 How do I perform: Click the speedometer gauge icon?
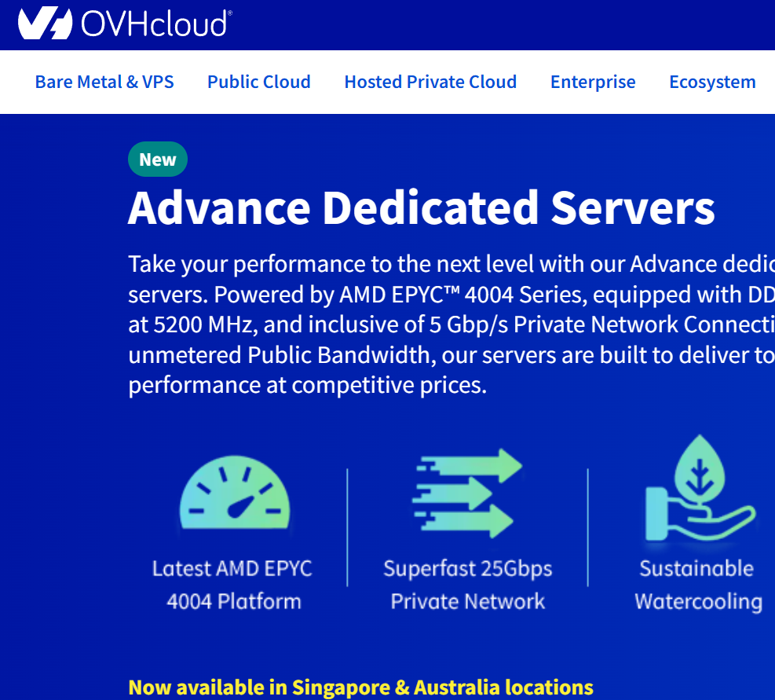[x=235, y=493]
